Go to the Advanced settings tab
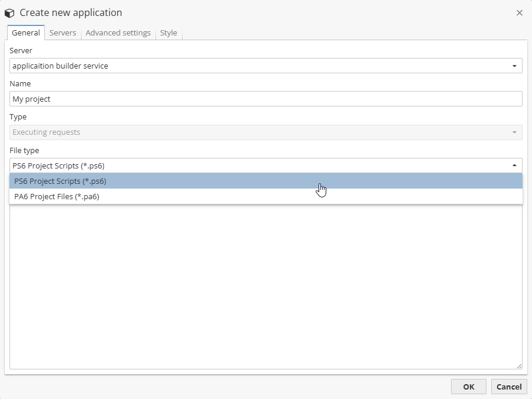This screenshot has height=399, width=532. 118,33
